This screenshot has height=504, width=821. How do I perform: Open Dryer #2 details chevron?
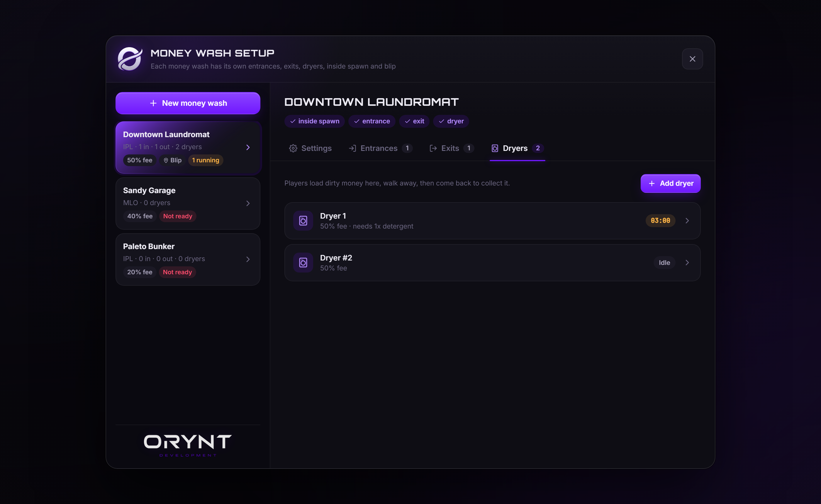coord(687,263)
